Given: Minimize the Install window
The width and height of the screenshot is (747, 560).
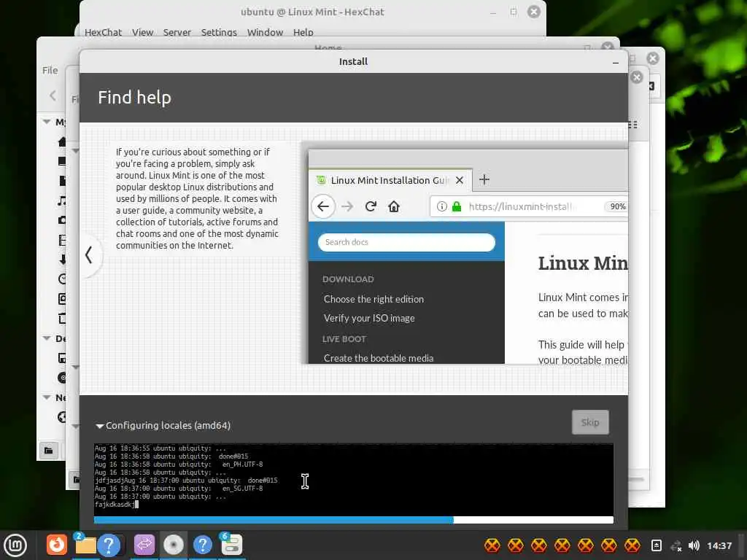Looking at the screenshot, I should [616, 63].
